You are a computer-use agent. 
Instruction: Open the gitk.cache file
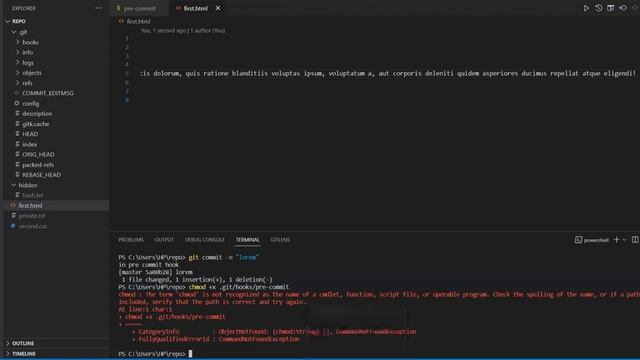36,124
